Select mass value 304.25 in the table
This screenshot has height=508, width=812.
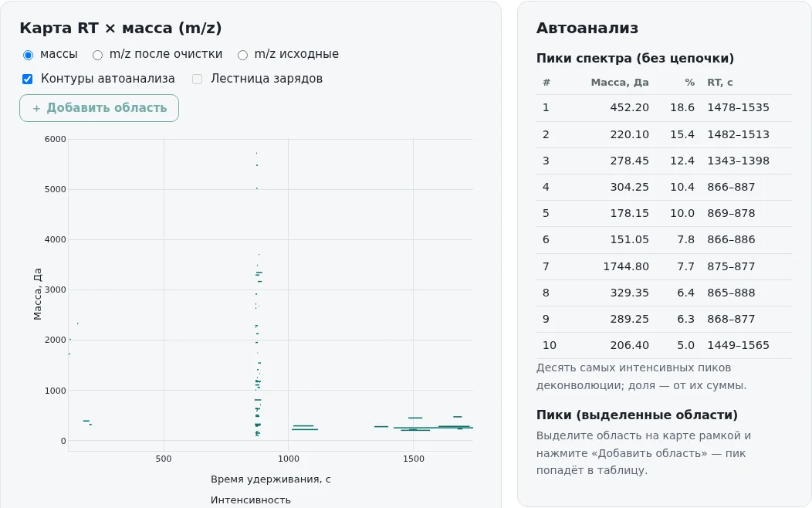[629, 187]
